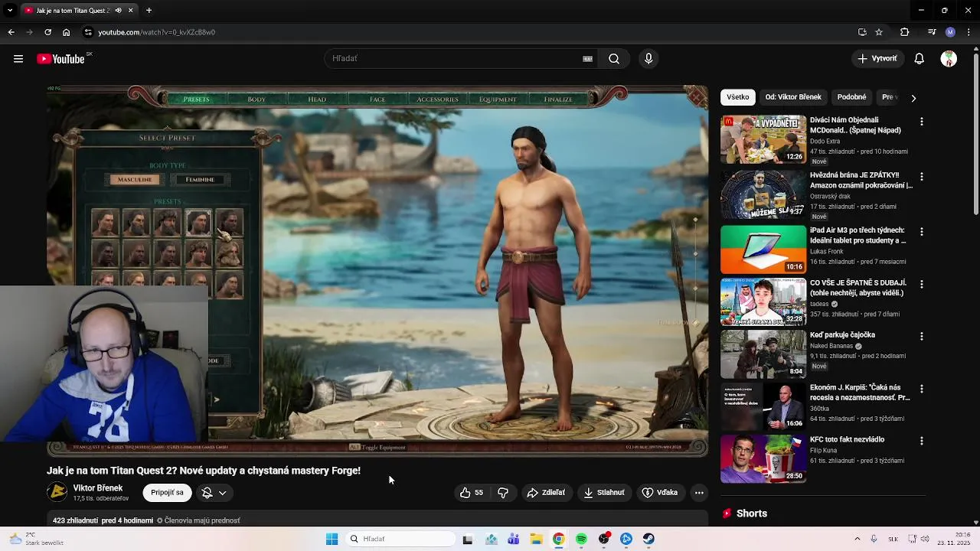The height and width of the screenshot is (551, 980).
Task: Focus the Windows taskbar search box
Action: tap(400, 539)
